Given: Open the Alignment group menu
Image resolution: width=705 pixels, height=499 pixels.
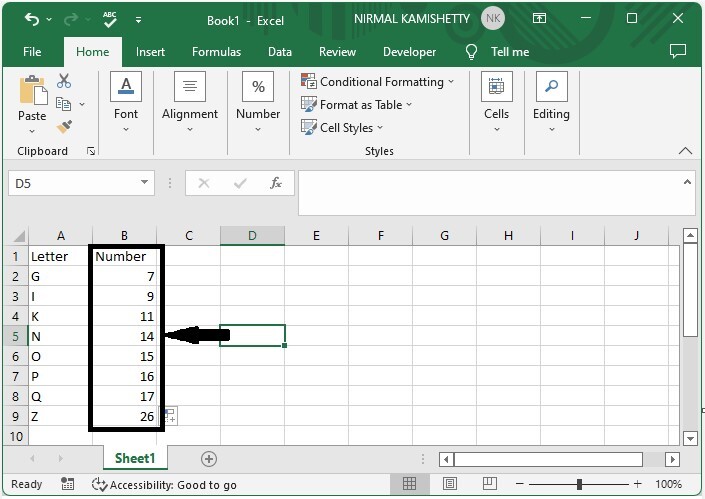Looking at the screenshot, I should pyautogui.click(x=190, y=103).
